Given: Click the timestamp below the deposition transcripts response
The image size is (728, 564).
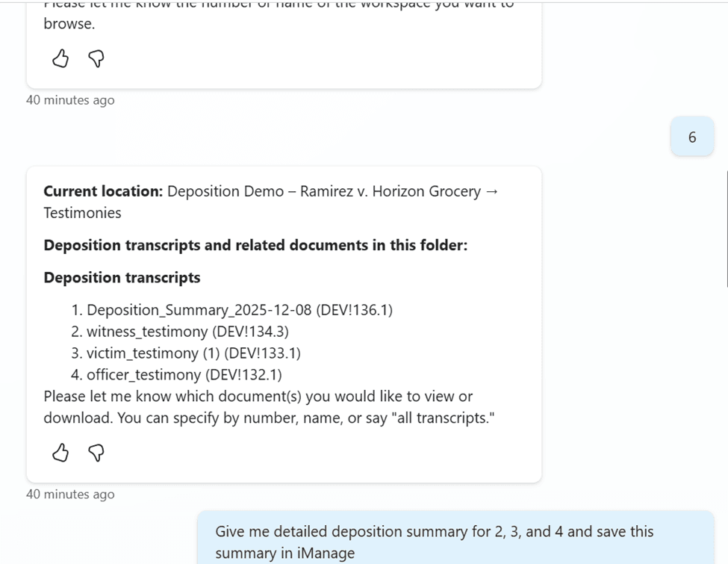Looking at the screenshot, I should (x=70, y=495).
